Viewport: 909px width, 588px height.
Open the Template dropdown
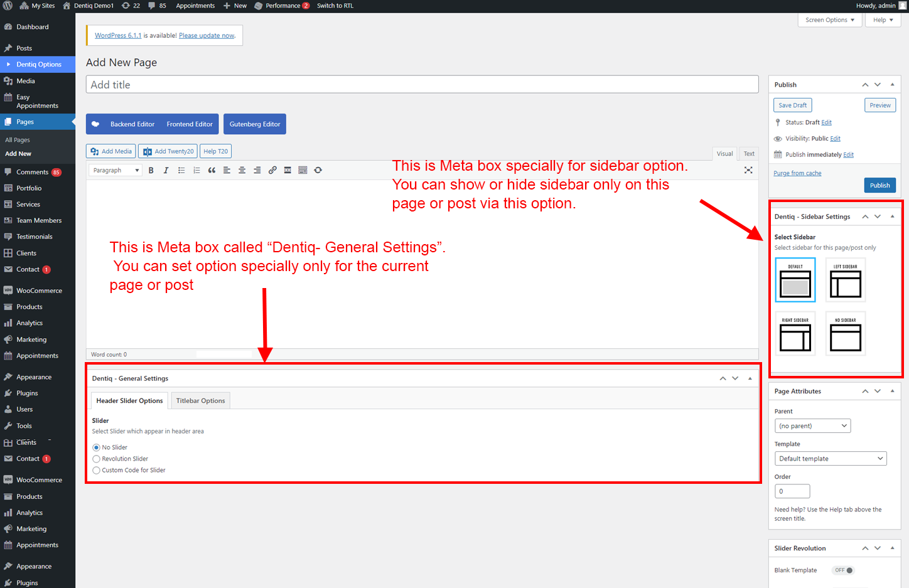[830, 459]
